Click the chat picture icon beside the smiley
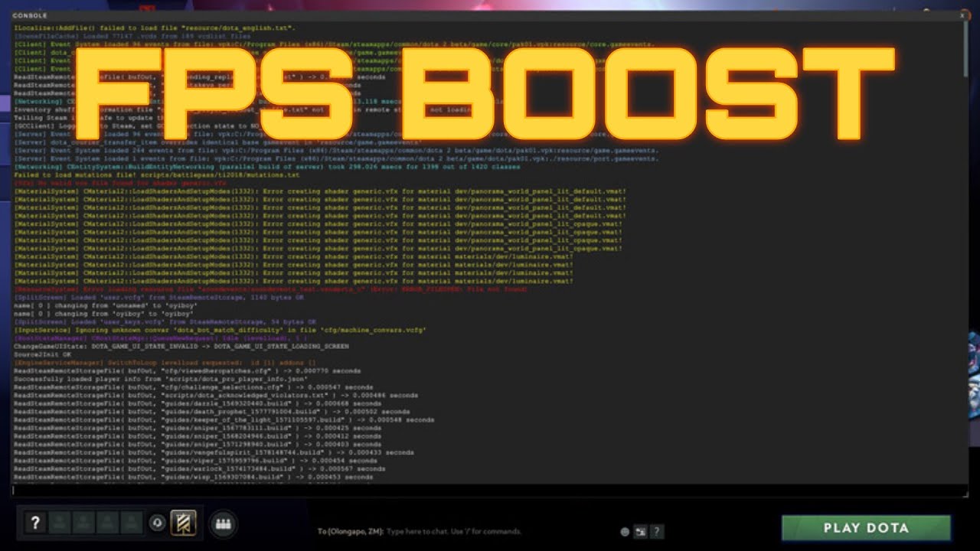Image resolution: width=980 pixels, height=551 pixels. point(639,532)
